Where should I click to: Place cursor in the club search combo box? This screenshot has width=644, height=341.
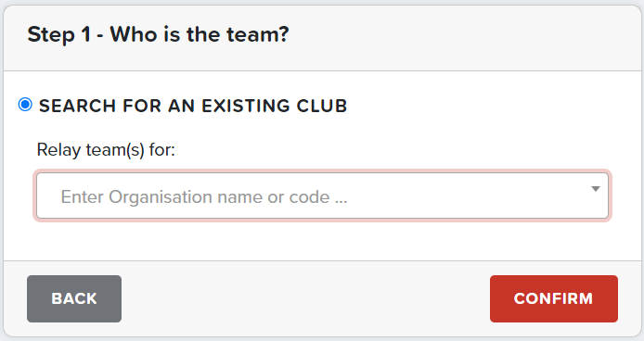[322, 196]
